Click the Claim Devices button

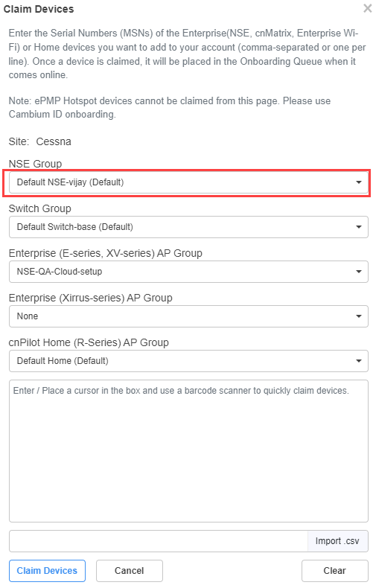pos(48,571)
